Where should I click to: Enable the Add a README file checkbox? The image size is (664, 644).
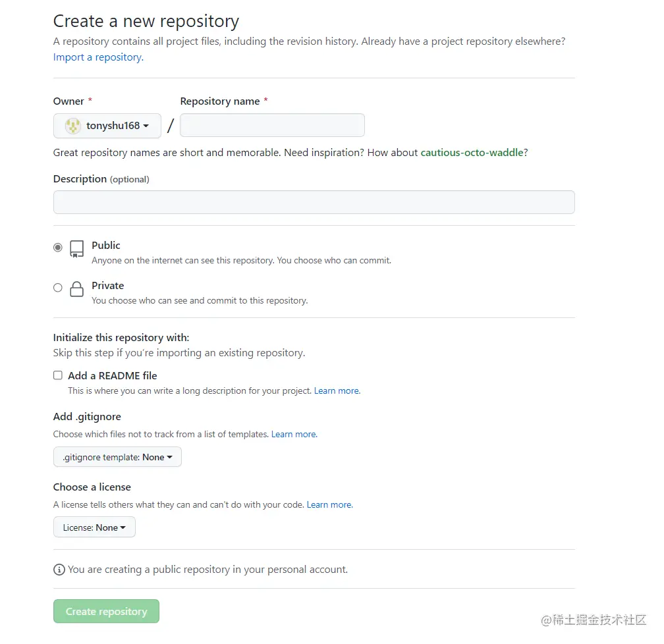tap(58, 375)
